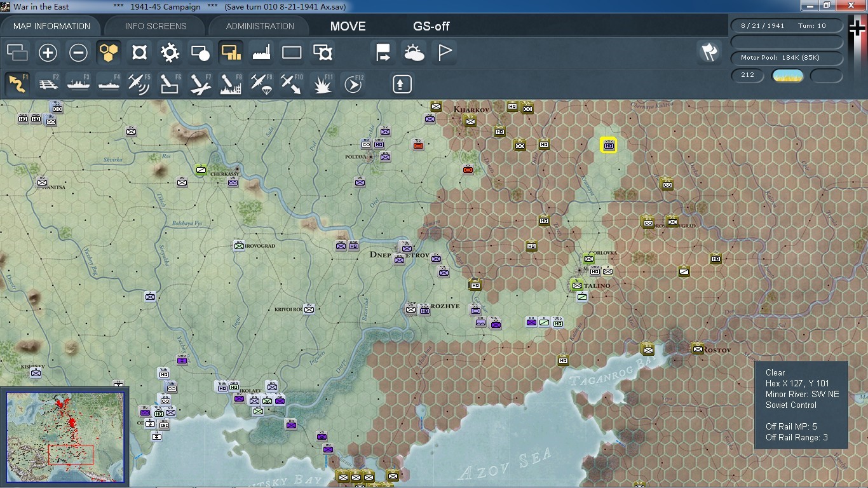Click the rectangle-with-fort toolbar icon

[x=322, y=53]
